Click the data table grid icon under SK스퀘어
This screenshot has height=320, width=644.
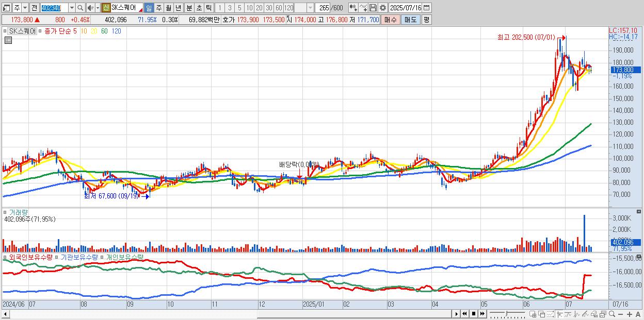pyautogui.click(x=8, y=40)
